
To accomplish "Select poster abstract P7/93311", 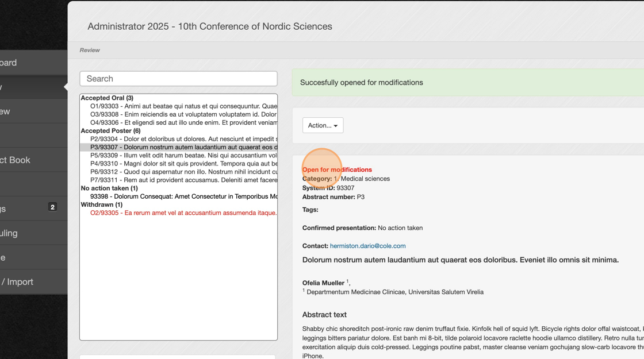I will tap(183, 180).
